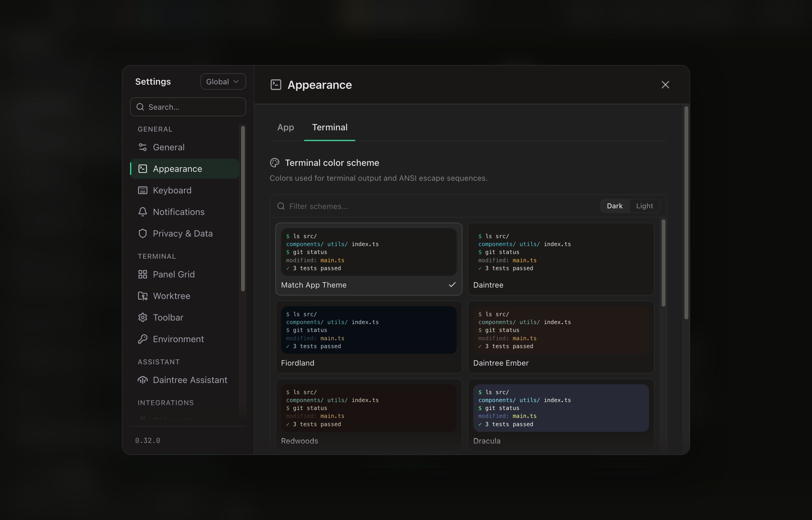Open the Global scope dropdown
812x520 pixels.
223,82
